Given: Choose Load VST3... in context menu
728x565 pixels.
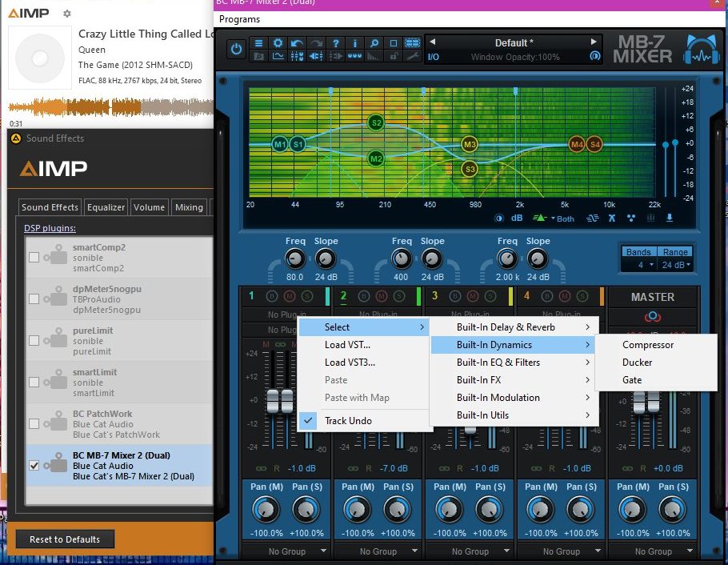Looking at the screenshot, I should pos(363,363).
